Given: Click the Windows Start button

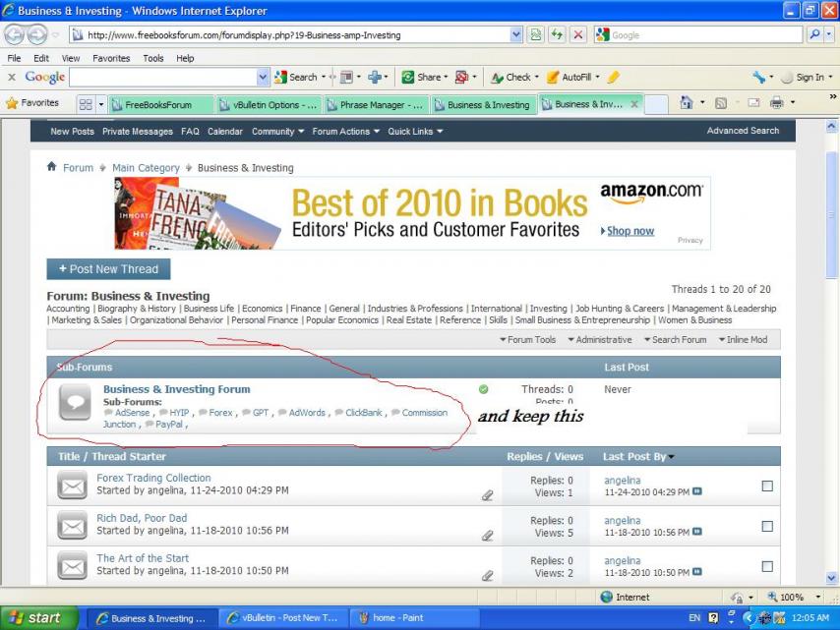Looking at the screenshot, I should pyautogui.click(x=39, y=617).
